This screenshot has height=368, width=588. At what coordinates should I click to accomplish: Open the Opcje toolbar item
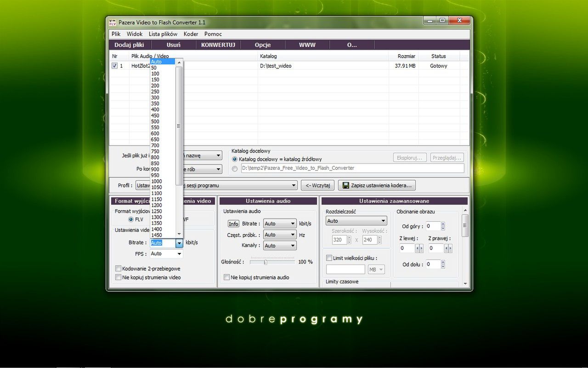pos(263,45)
